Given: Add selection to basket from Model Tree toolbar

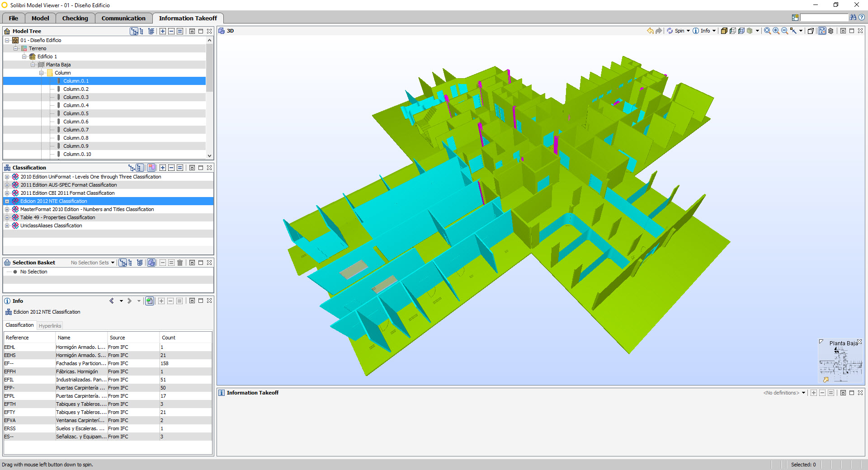Looking at the screenshot, I should click(163, 31).
